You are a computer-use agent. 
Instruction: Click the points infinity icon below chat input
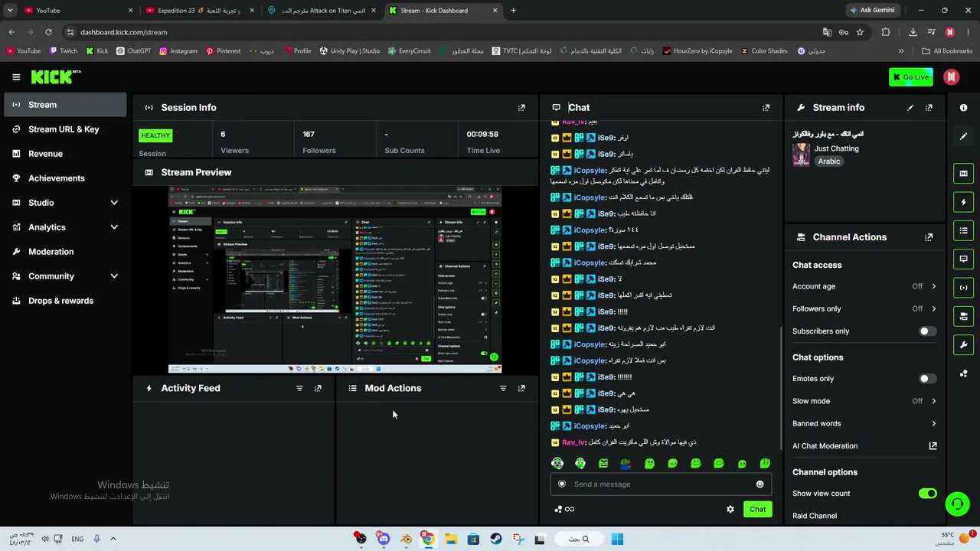coord(564,510)
